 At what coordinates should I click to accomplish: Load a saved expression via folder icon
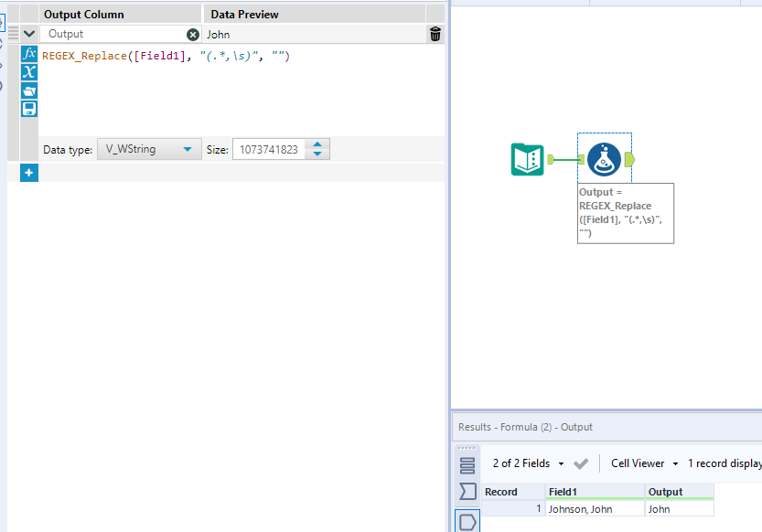pos(28,90)
